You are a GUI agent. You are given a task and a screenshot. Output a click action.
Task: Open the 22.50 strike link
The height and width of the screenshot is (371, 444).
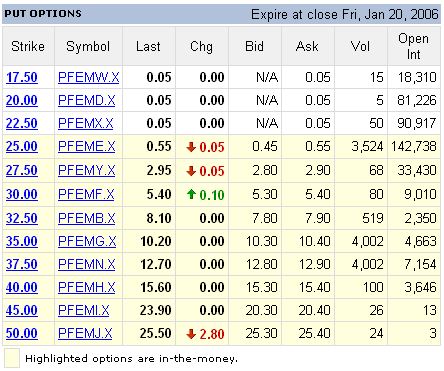(x=22, y=123)
